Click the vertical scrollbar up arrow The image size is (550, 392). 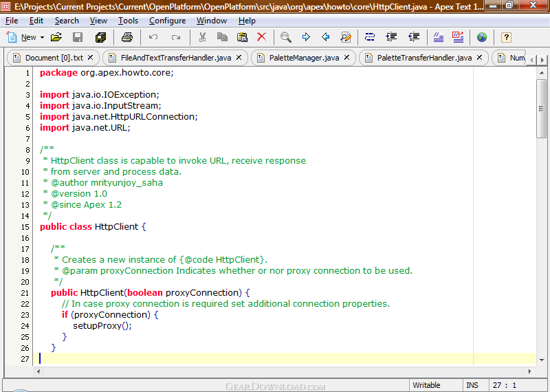[542, 73]
